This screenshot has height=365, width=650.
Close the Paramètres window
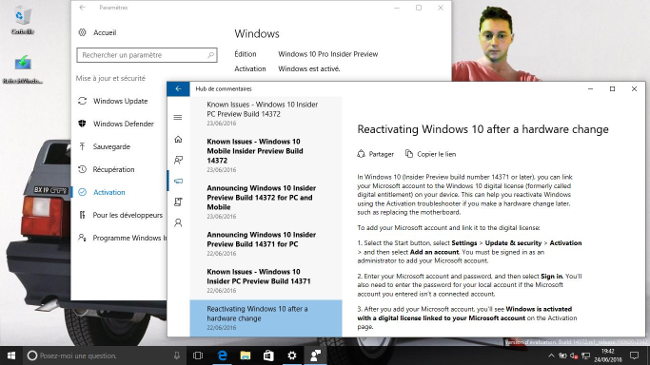pyautogui.click(x=440, y=7)
